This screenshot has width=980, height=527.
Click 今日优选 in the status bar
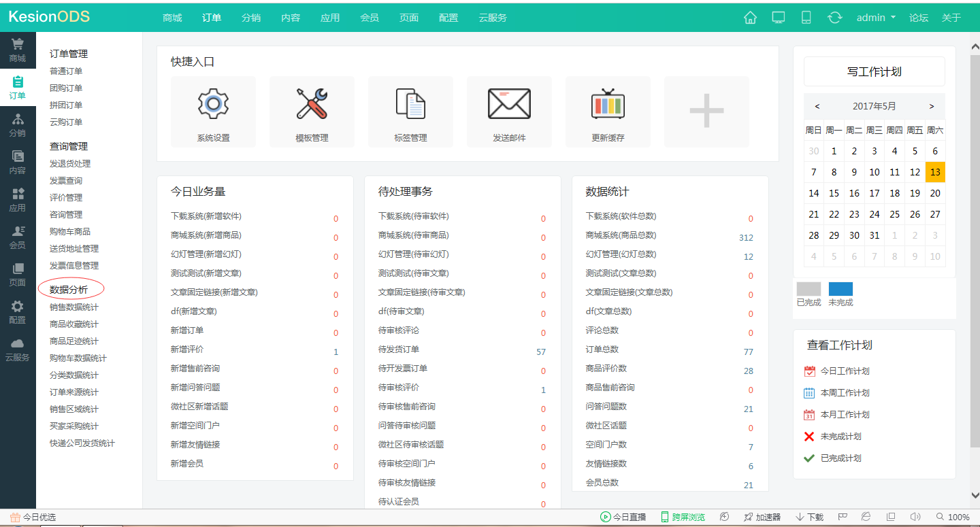33,517
